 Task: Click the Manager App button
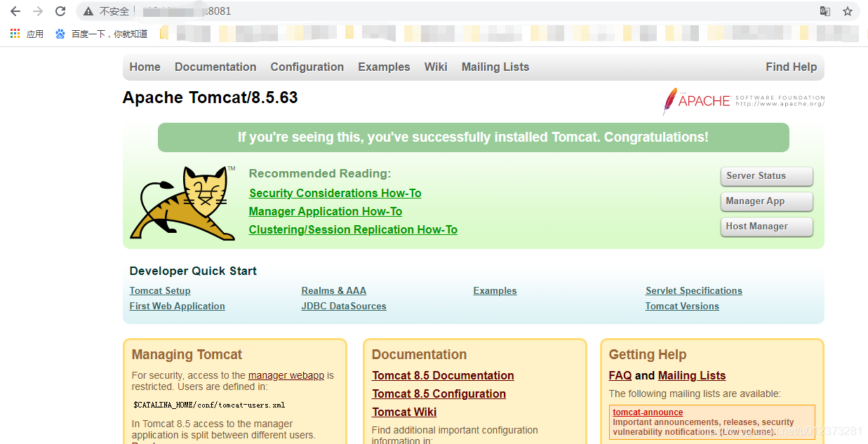tap(766, 201)
